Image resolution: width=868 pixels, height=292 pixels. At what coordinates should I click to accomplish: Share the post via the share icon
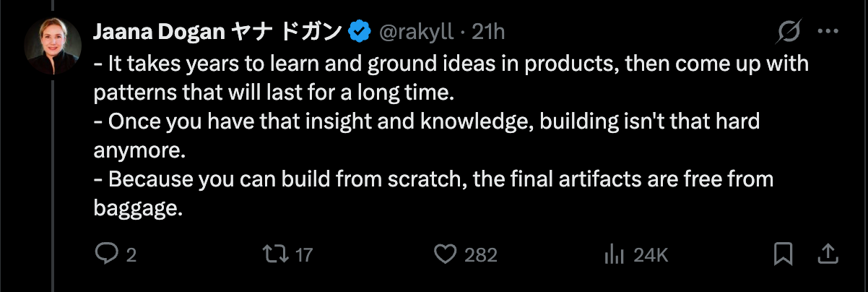828,254
